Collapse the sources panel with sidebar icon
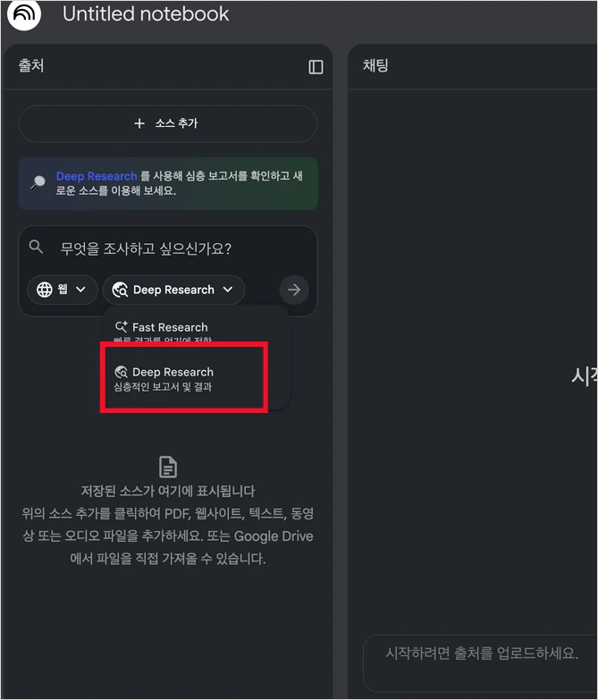598x700 pixels. tap(316, 67)
